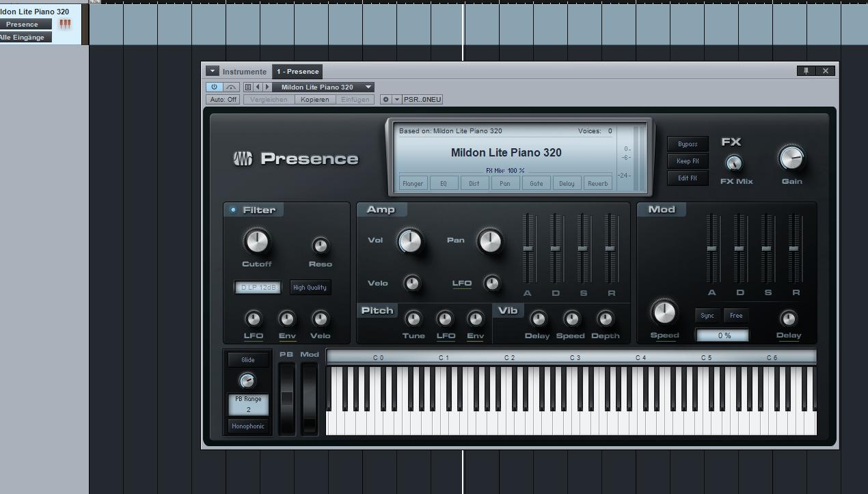Toggle the Glide button
868x494 pixels.
tap(248, 360)
